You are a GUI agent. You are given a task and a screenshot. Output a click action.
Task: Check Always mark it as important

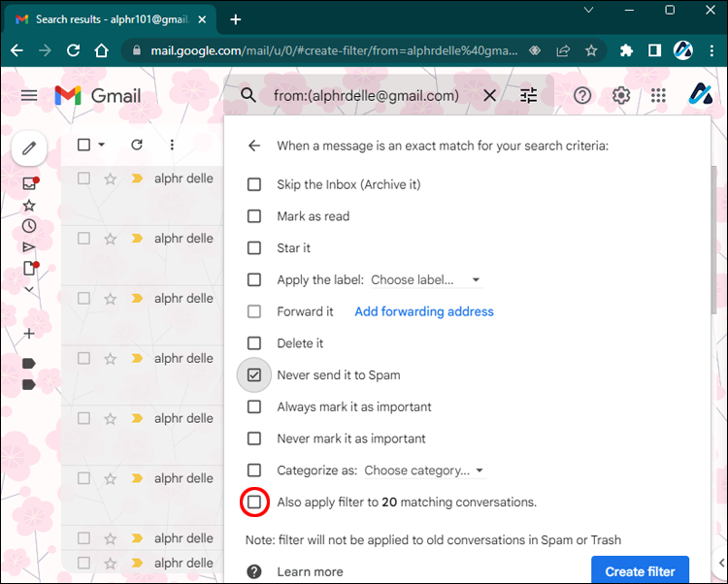point(254,406)
